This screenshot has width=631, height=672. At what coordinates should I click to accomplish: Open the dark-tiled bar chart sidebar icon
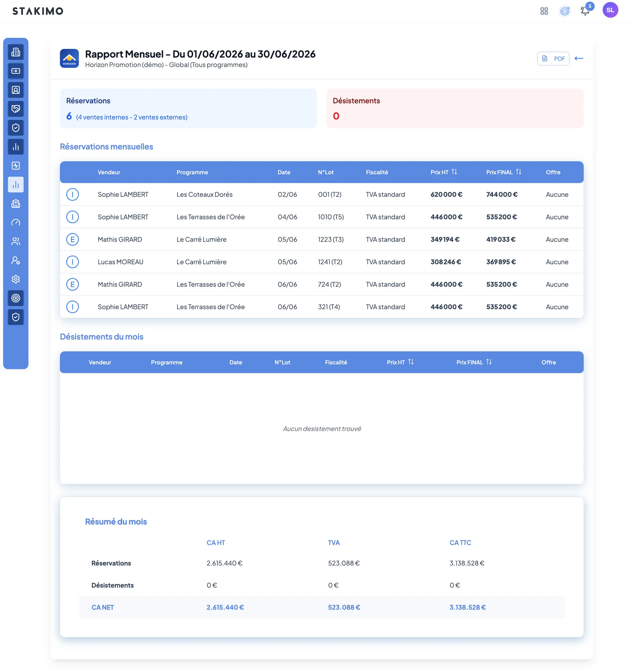click(15, 147)
